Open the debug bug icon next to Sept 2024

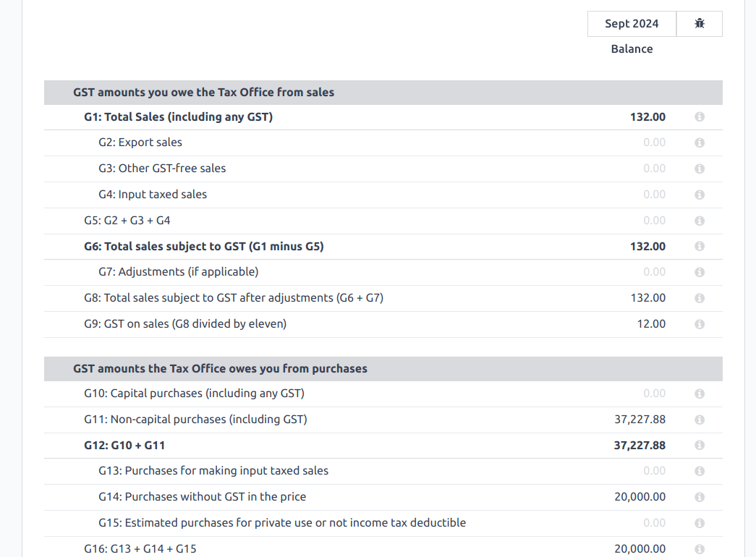pyautogui.click(x=699, y=23)
